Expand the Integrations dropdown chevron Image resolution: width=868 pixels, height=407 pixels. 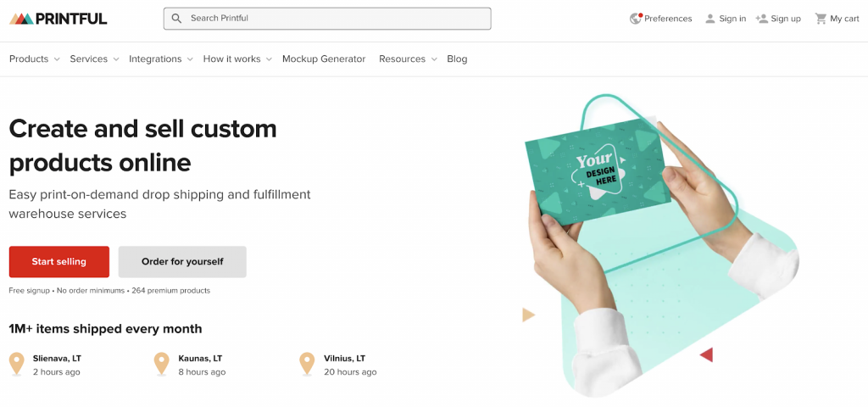click(x=190, y=59)
